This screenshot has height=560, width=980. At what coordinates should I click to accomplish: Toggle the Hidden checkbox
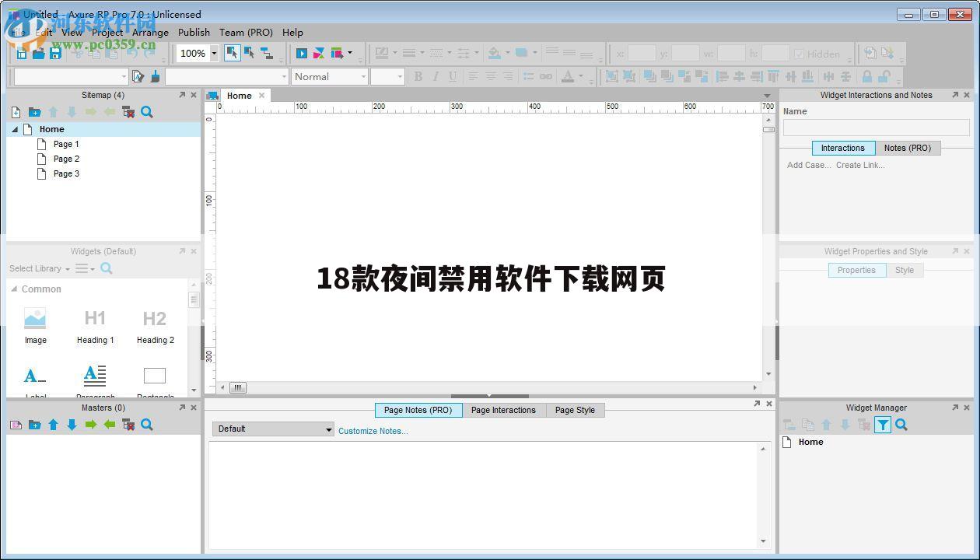799,54
